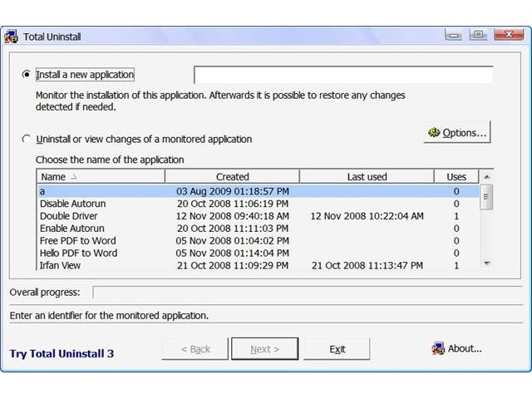Maximize the Total Uninstall window
Screen dimensions: 532x399
click(478, 35)
